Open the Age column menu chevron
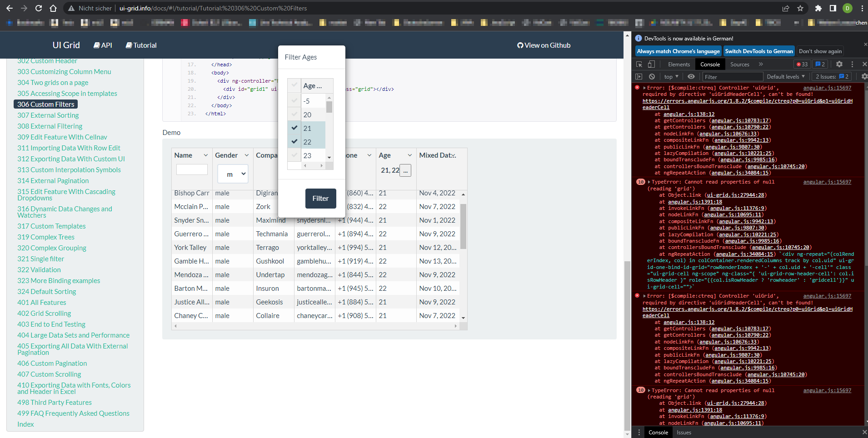This screenshot has width=868, height=438. [410, 155]
